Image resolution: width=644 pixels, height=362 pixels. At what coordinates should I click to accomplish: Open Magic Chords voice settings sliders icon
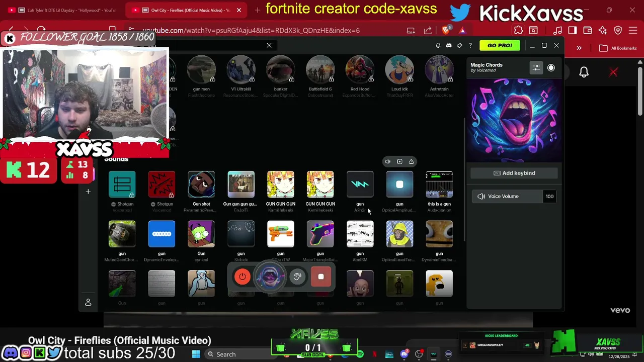536,67
